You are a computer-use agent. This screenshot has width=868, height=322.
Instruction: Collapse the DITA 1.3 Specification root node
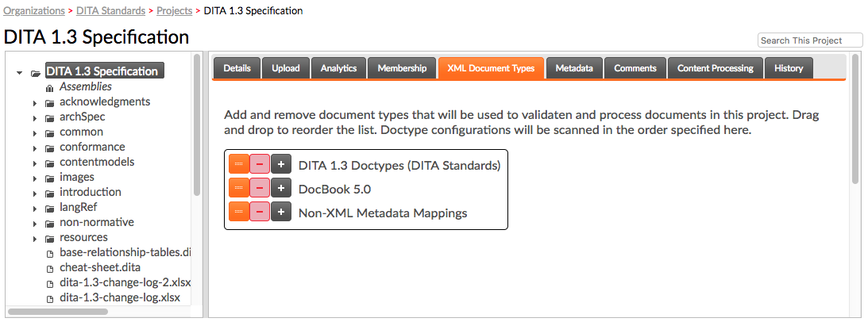pos(20,72)
